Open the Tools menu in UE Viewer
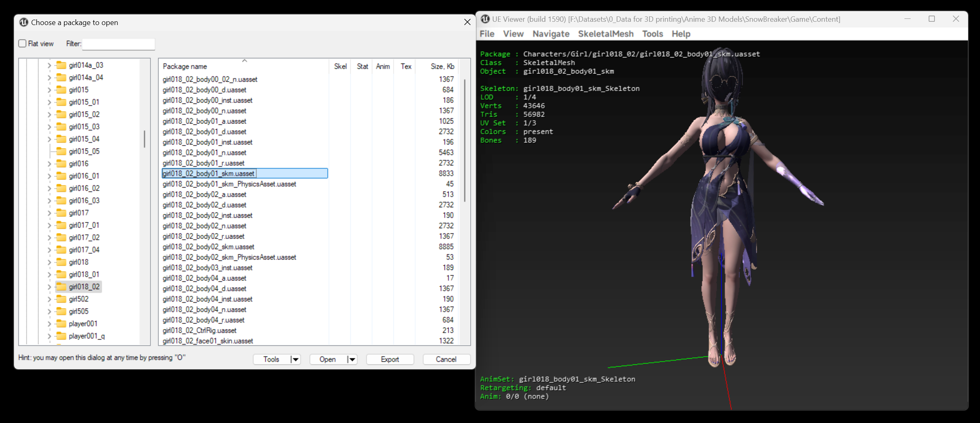Viewport: 980px width, 423px height. 653,34
